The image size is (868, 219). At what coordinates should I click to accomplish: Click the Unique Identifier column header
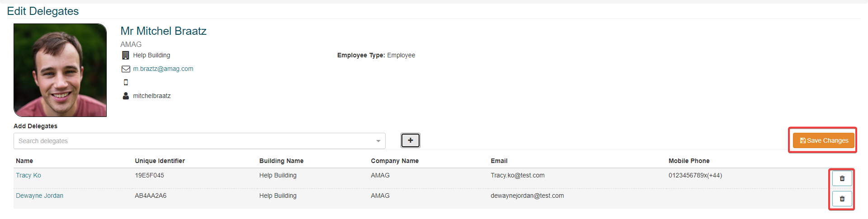click(x=160, y=161)
